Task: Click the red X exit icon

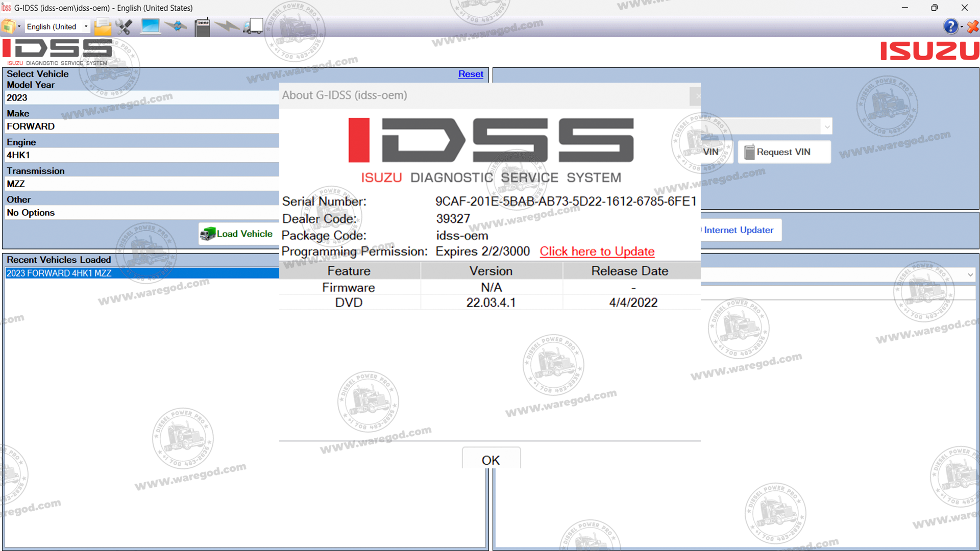Action: pos(973,26)
